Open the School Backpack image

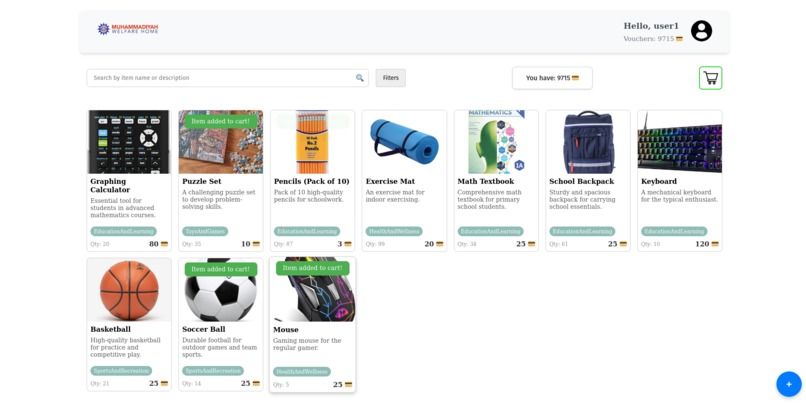point(588,142)
